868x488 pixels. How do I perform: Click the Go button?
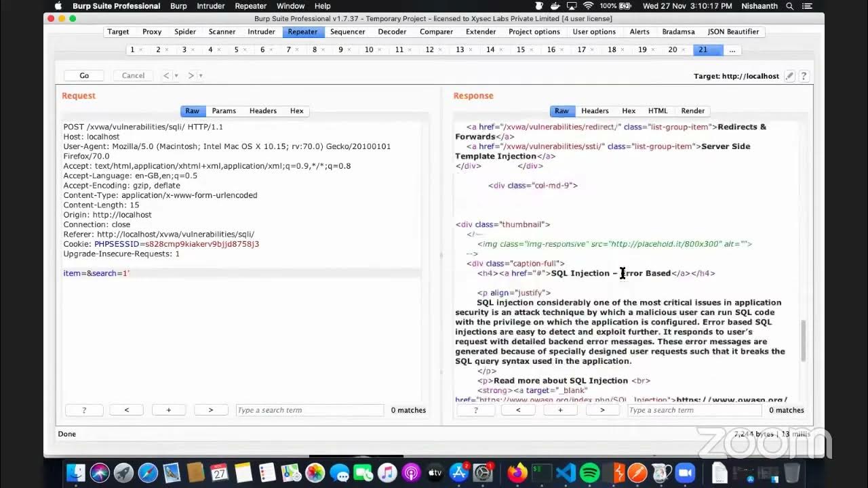(x=84, y=76)
